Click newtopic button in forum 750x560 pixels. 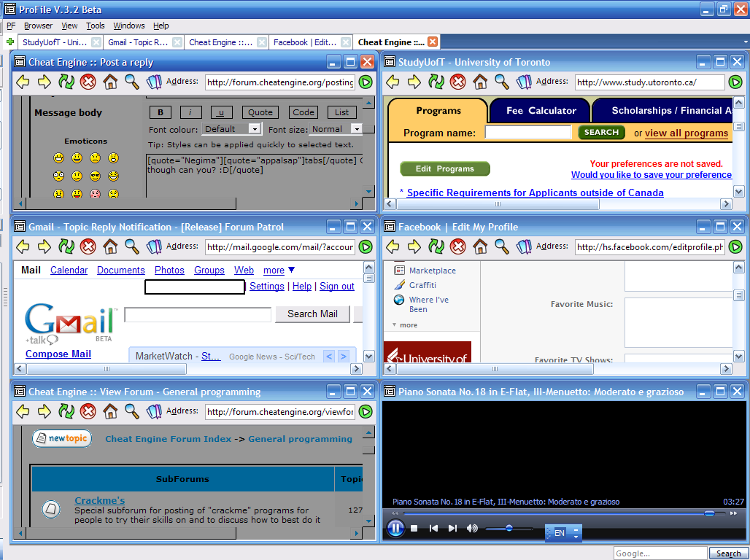[x=62, y=438]
